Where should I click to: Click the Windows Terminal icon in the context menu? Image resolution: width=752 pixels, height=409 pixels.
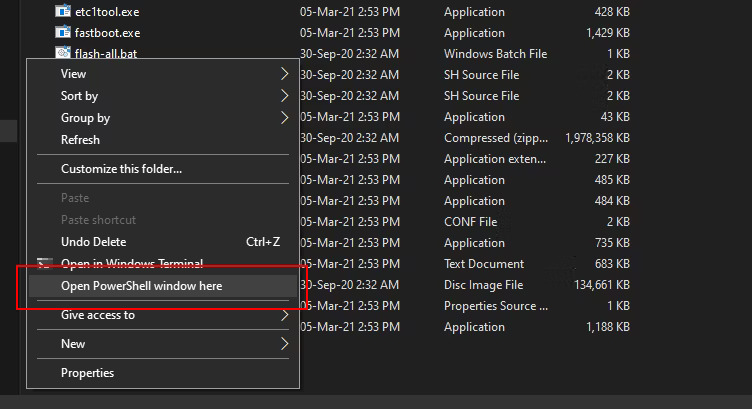[45, 264]
